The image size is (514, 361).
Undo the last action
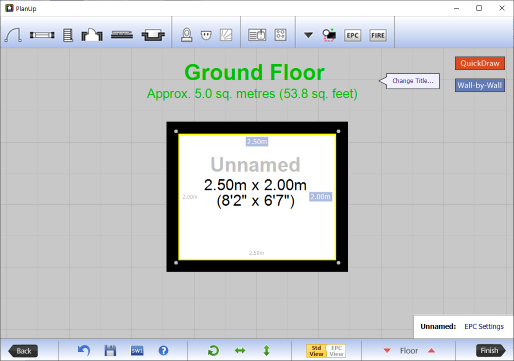pos(84,351)
